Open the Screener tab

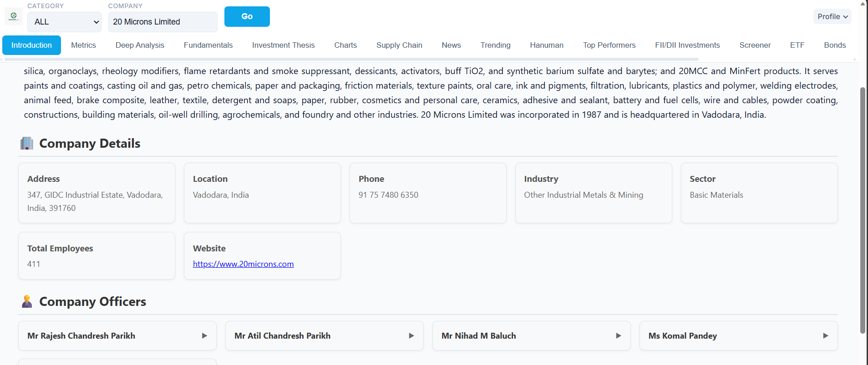coord(755,45)
